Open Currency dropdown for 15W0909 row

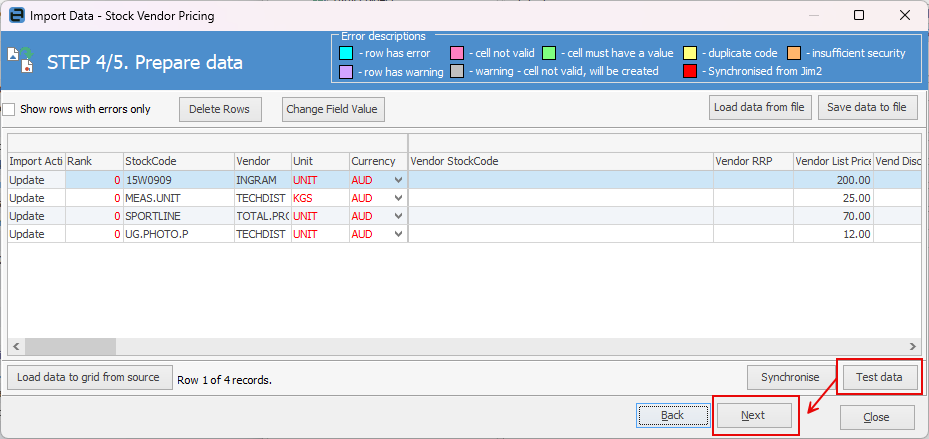[x=400, y=180]
